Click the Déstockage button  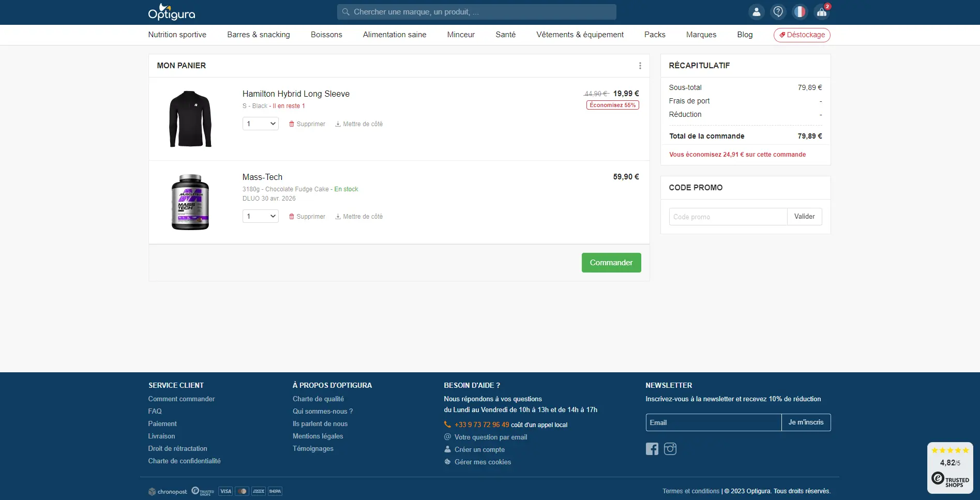coord(802,35)
